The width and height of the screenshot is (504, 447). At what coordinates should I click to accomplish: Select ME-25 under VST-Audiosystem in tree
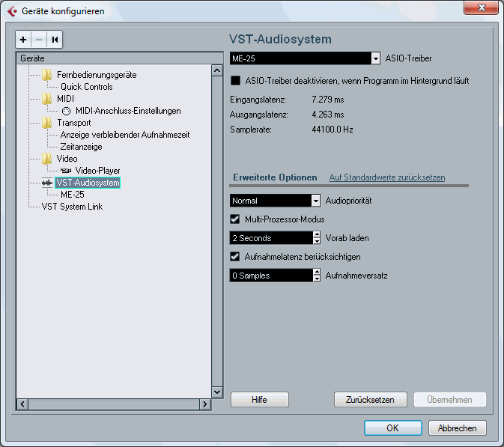(72, 195)
